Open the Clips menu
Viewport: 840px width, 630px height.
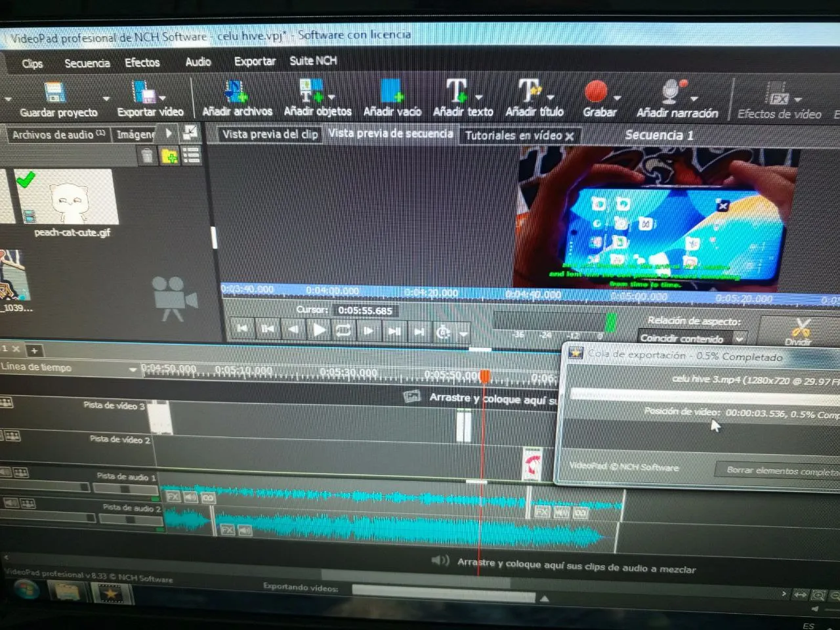pyautogui.click(x=32, y=64)
